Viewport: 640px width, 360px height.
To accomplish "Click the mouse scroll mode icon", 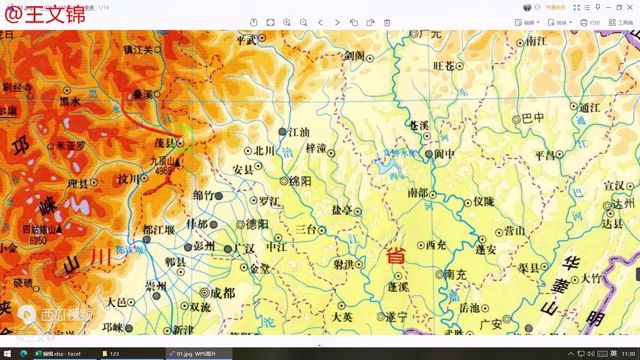I will pos(253,22).
